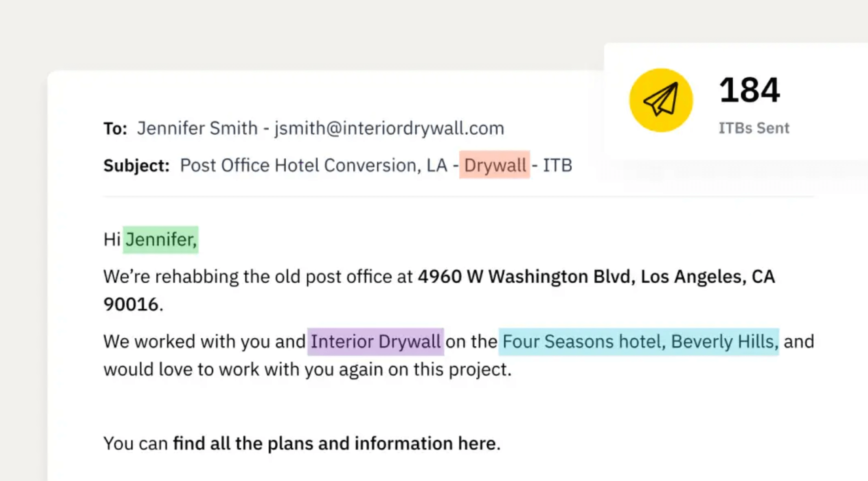Open the find all plans and information link
The width and height of the screenshot is (868, 481).
coord(334,443)
